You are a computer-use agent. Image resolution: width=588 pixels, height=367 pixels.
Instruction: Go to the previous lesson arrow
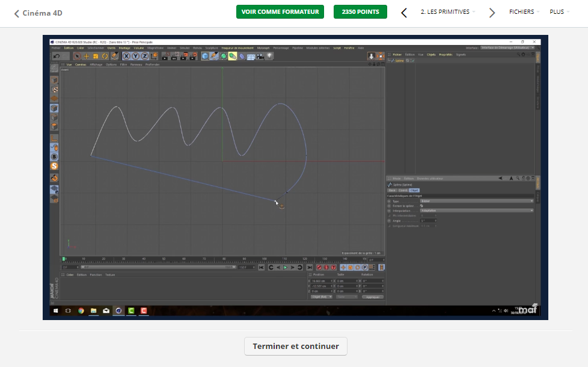point(404,13)
